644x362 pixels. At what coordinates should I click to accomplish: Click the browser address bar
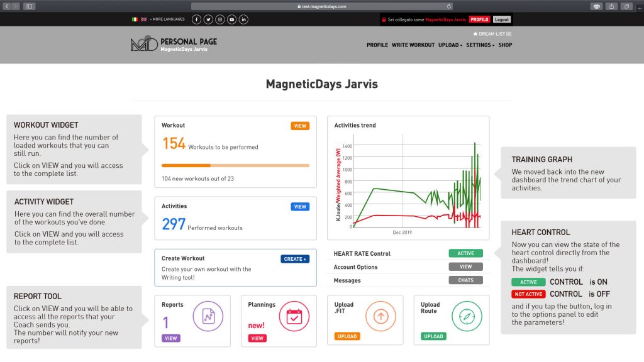point(322,6)
